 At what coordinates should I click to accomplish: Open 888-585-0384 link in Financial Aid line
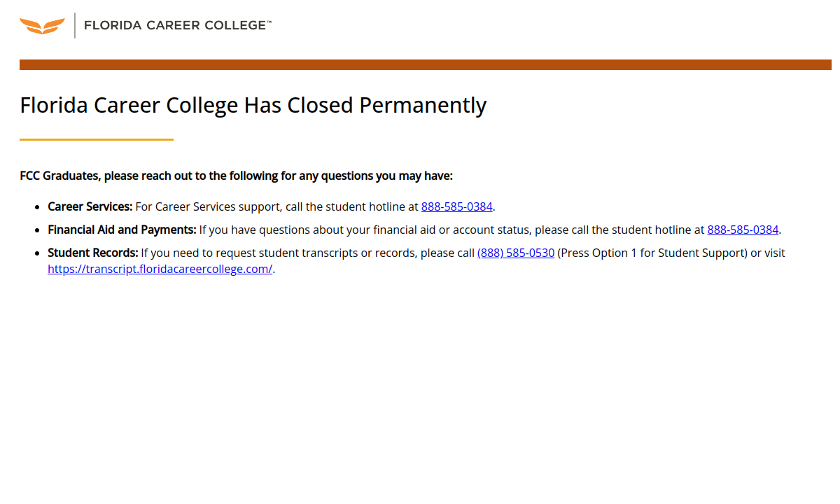(x=743, y=230)
